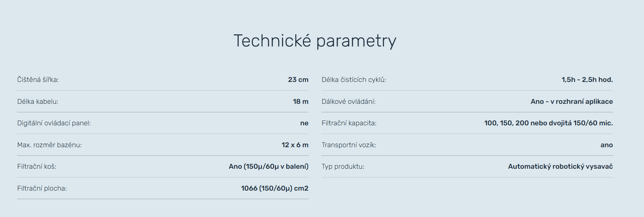Click the '100, 150, 200 nebo dvojitá 150/60 mic.' value
644x217 pixels.
548,123
